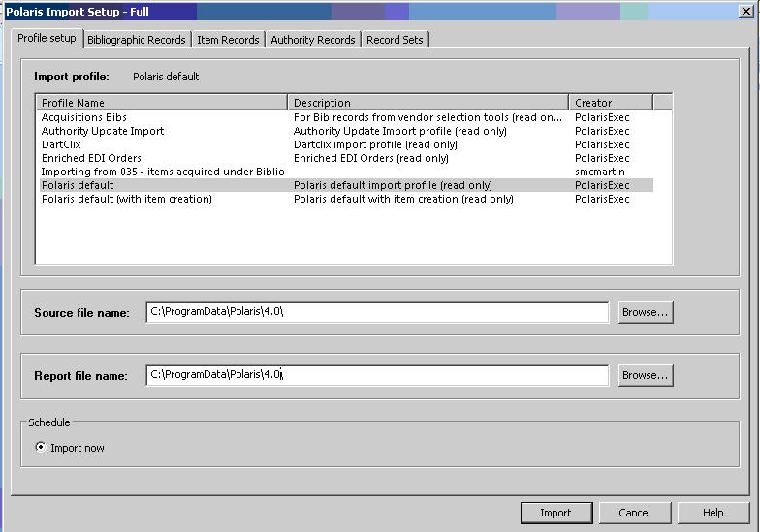Open the Item Records tab

tap(228, 40)
